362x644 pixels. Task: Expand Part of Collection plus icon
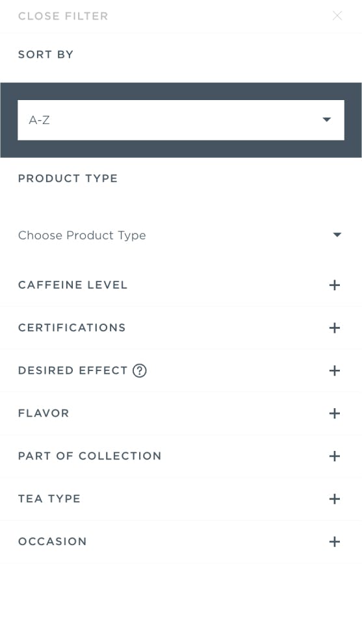point(335,456)
